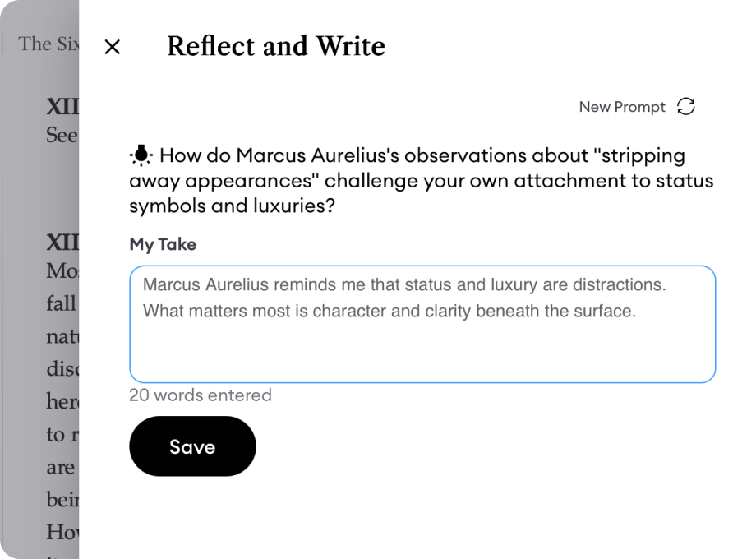The height and width of the screenshot is (559, 756).
Task: Click the word count indicator showing 20 words
Action: coord(200,395)
